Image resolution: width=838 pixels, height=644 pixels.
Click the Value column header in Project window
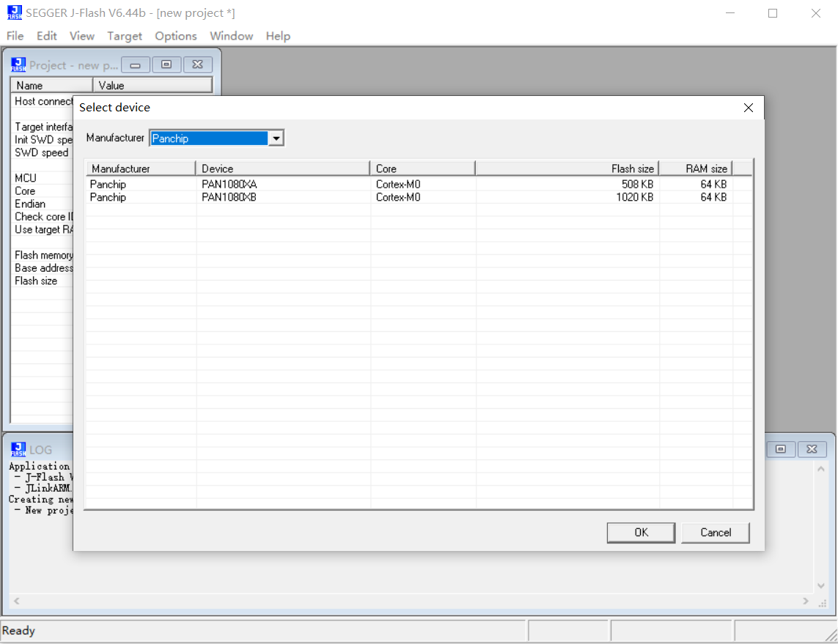click(x=152, y=86)
